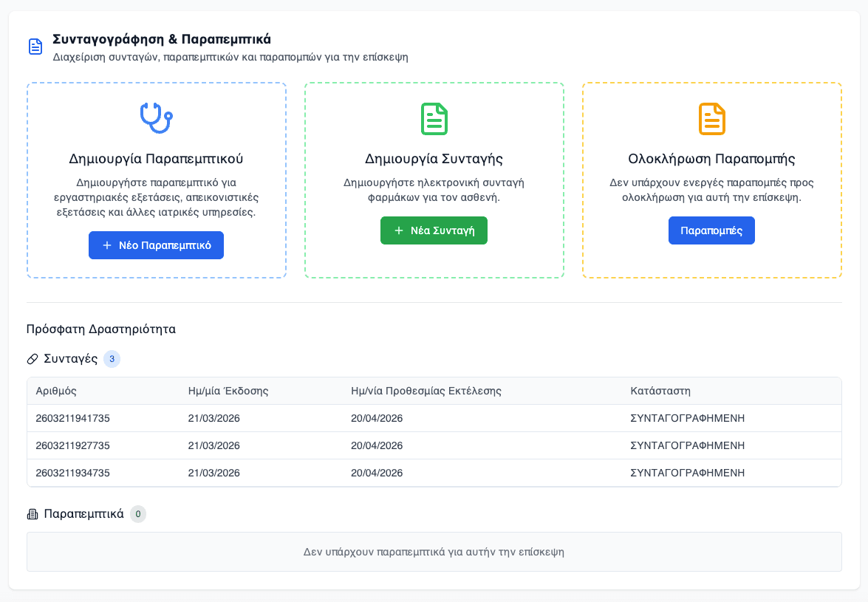
Task: Click the blue document icon beside page title
Action: 35,47
